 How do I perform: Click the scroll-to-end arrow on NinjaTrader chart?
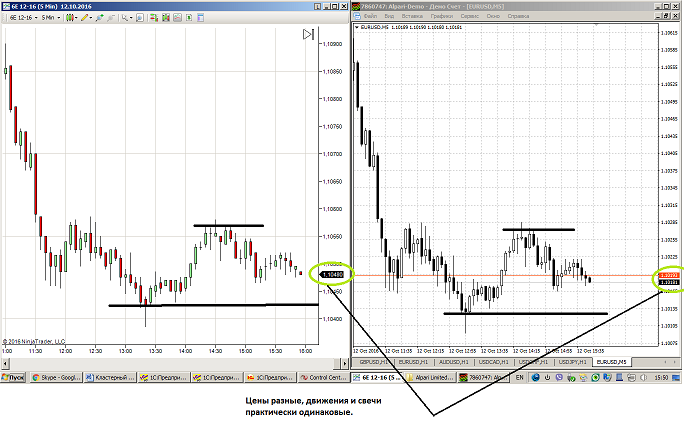click(x=308, y=35)
